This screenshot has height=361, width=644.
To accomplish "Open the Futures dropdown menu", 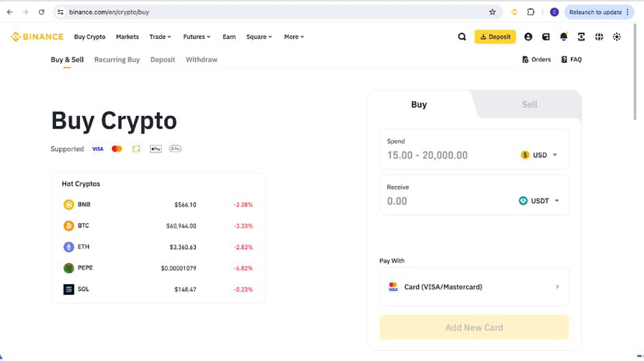I will 197,37.
